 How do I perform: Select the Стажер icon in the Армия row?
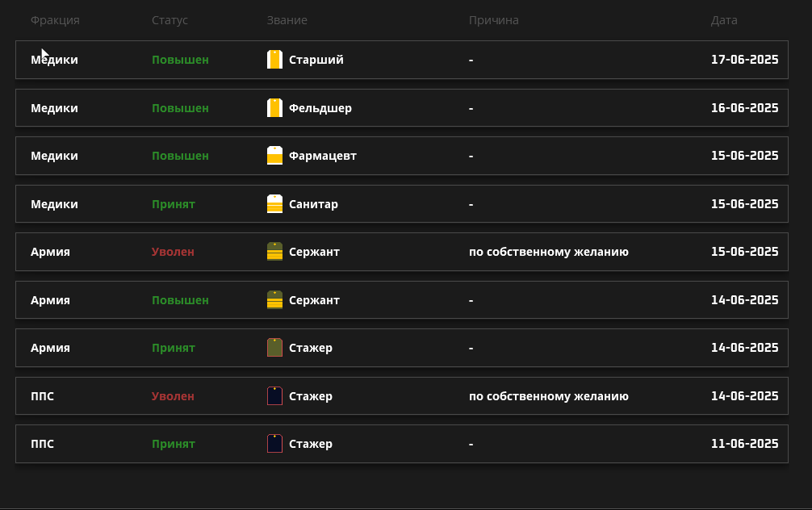tap(274, 348)
